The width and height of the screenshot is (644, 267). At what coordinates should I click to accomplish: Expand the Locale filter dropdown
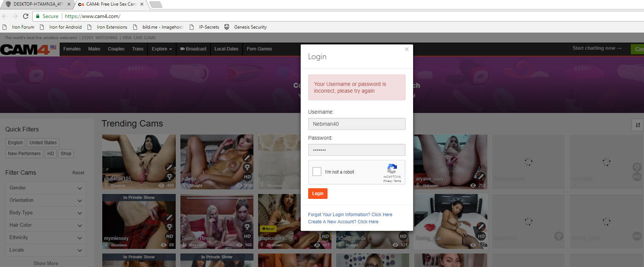tap(46, 250)
